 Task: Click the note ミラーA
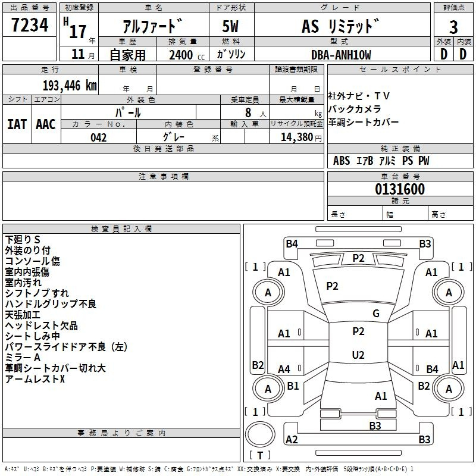click(23, 358)
